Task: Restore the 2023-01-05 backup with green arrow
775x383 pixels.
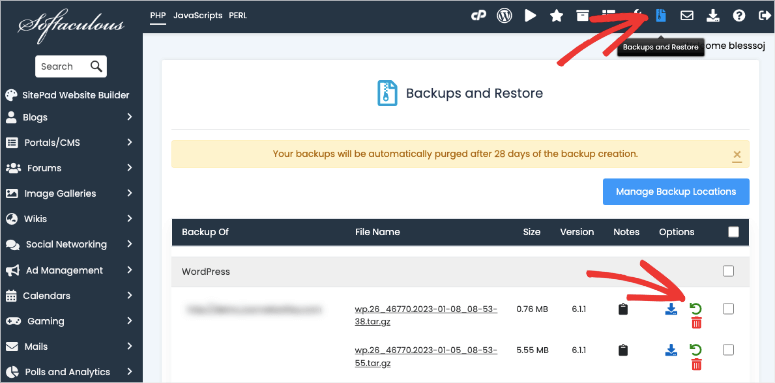Action: (696, 350)
